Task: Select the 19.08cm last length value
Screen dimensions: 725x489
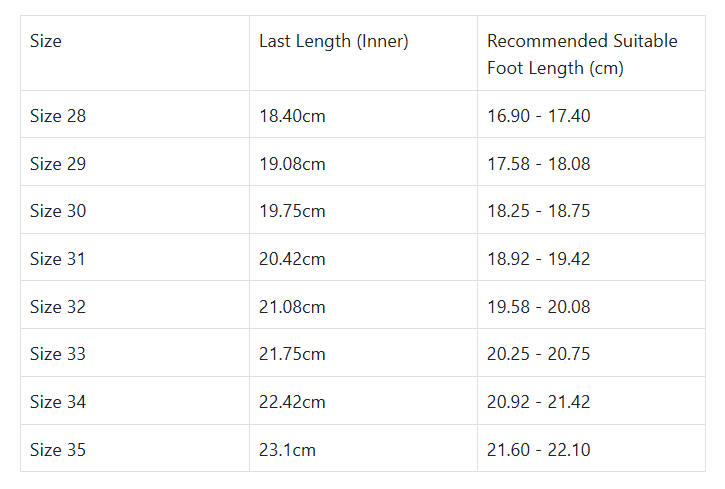Action: [x=292, y=164]
